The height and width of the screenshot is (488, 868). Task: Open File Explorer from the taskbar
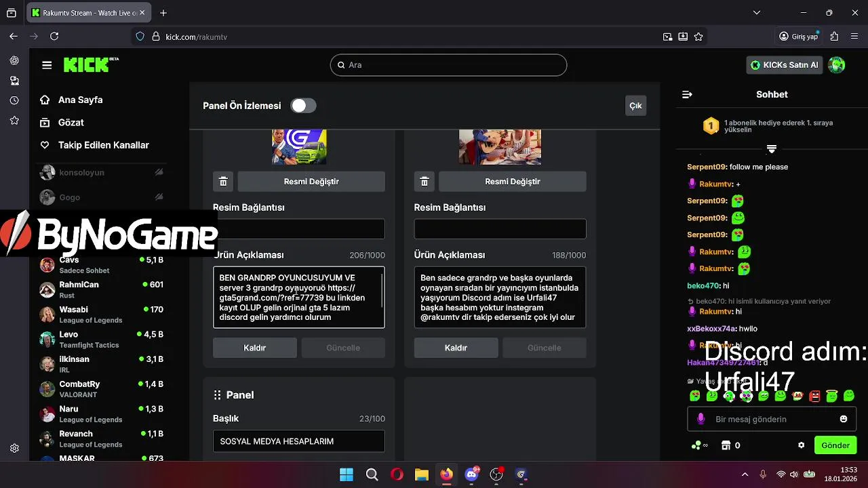pyautogui.click(x=422, y=474)
